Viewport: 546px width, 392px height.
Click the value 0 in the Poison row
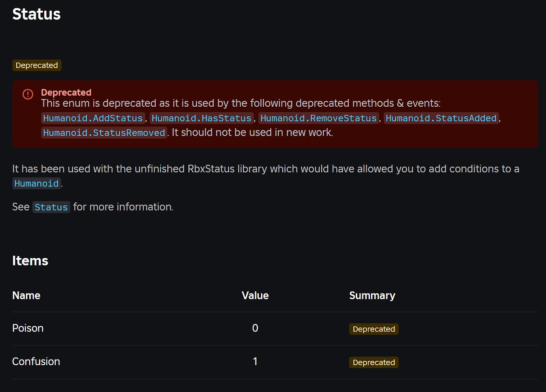[255, 328]
